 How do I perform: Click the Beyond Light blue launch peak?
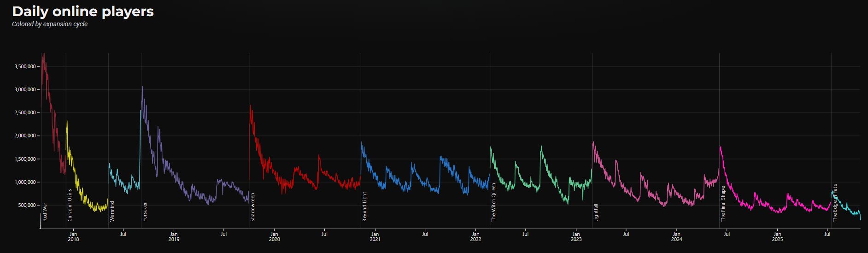(x=361, y=142)
